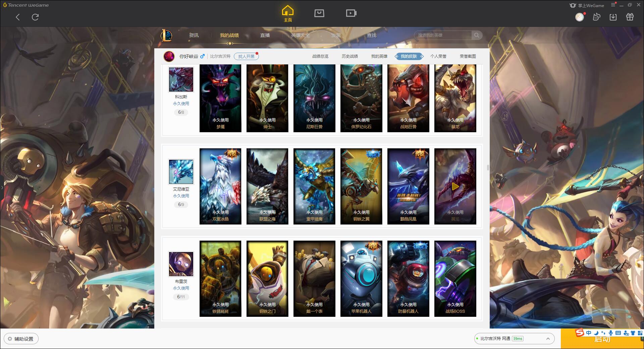Click the 艾尼维亚 champion portrait
644x349 pixels.
pos(181,172)
